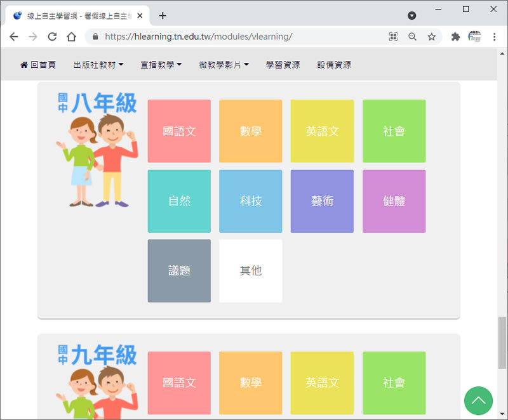Open the 藝術 subject tile

[x=322, y=201]
